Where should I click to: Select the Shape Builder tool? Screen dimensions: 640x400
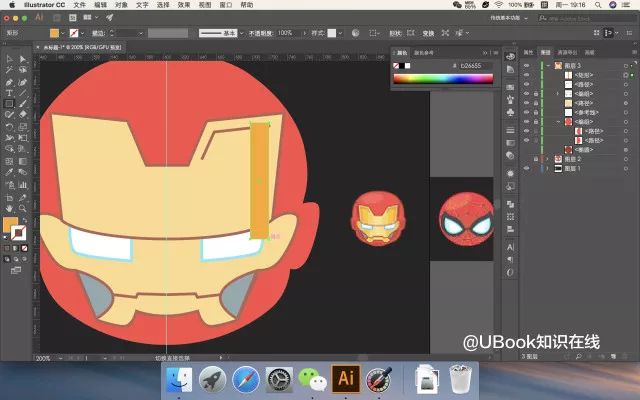[x=9, y=149]
